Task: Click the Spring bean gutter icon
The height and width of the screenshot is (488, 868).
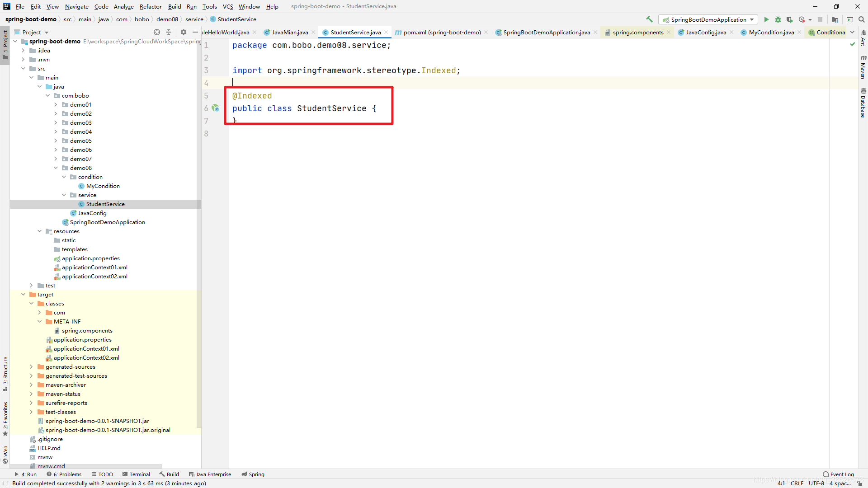Action: coord(216,108)
